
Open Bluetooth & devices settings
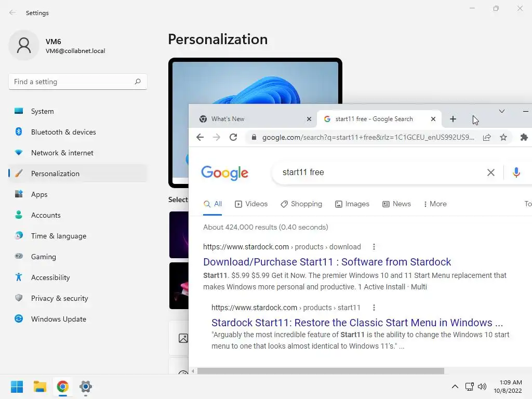[78, 132]
